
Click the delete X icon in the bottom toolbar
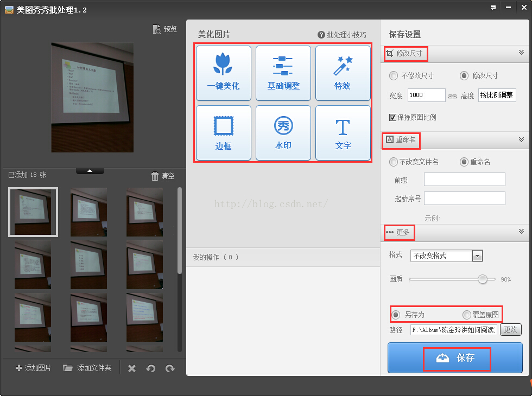[132, 368]
